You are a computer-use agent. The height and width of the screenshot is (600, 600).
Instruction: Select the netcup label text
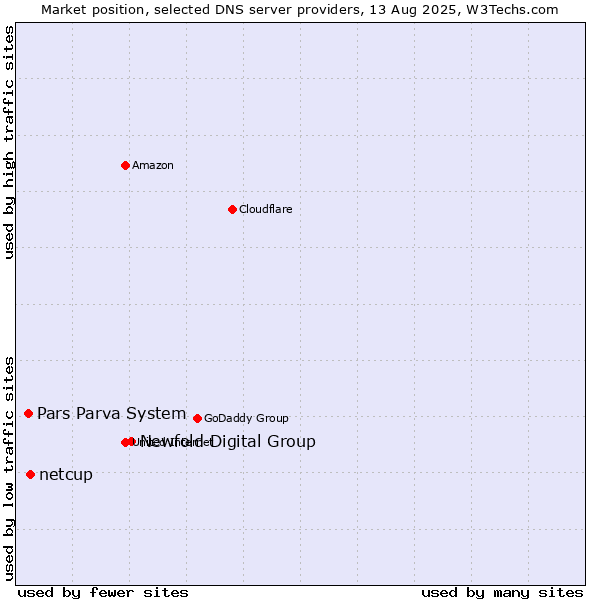point(66,475)
